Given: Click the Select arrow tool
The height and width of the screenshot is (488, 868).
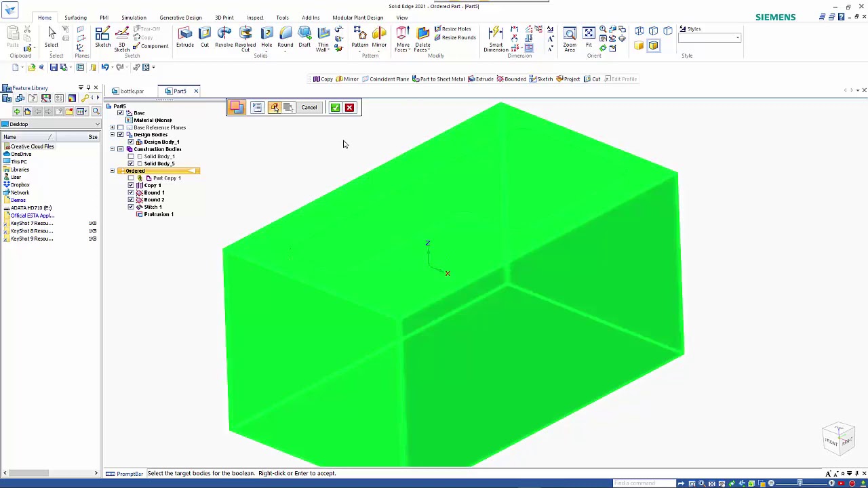Looking at the screenshot, I should coord(52,37).
